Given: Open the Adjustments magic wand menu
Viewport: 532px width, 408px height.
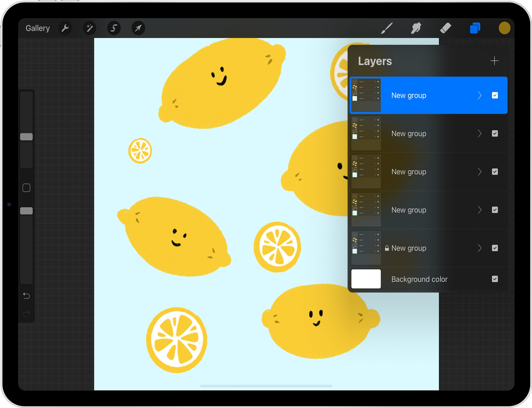Looking at the screenshot, I should coord(90,28).
